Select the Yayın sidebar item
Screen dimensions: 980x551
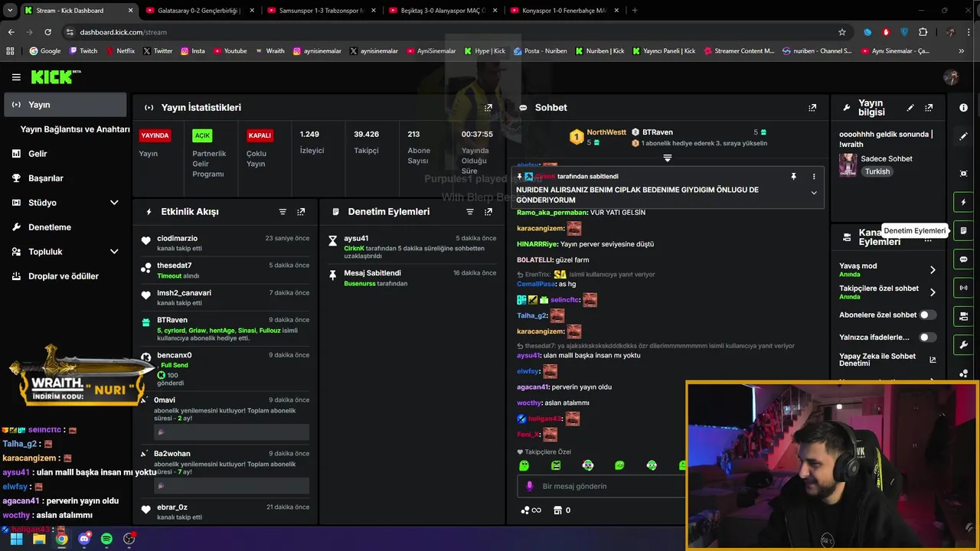65,105
